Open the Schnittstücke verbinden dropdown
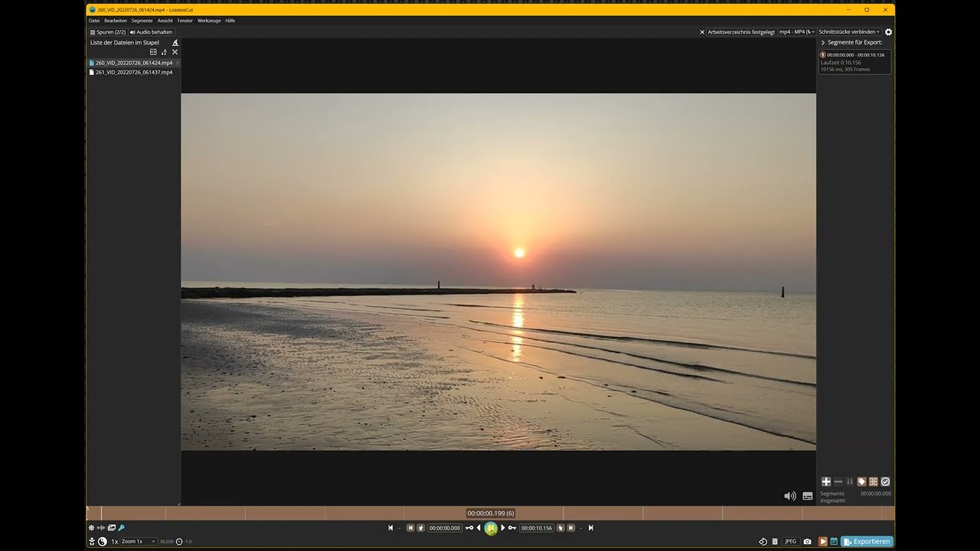 click(849, 32)
